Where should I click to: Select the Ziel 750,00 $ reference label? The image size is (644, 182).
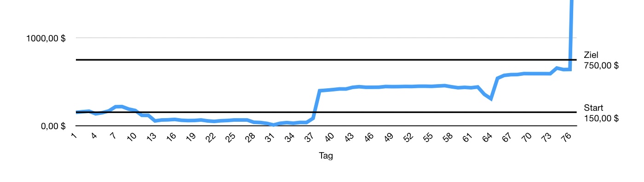601,60
